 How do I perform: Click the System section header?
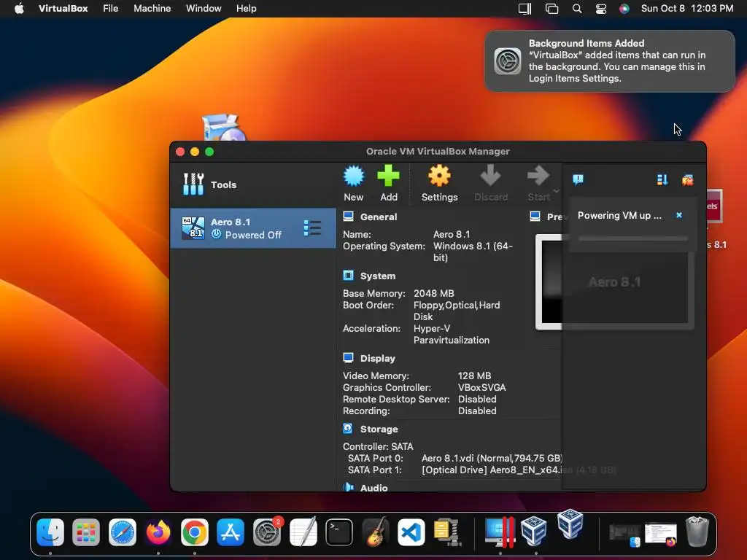[x=378, y=276]
